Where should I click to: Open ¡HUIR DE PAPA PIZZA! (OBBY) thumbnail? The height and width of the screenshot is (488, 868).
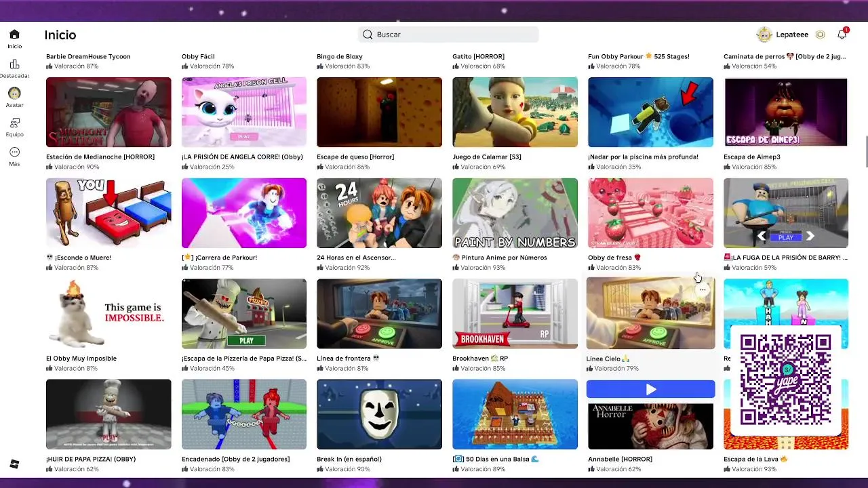click(108, 414)
